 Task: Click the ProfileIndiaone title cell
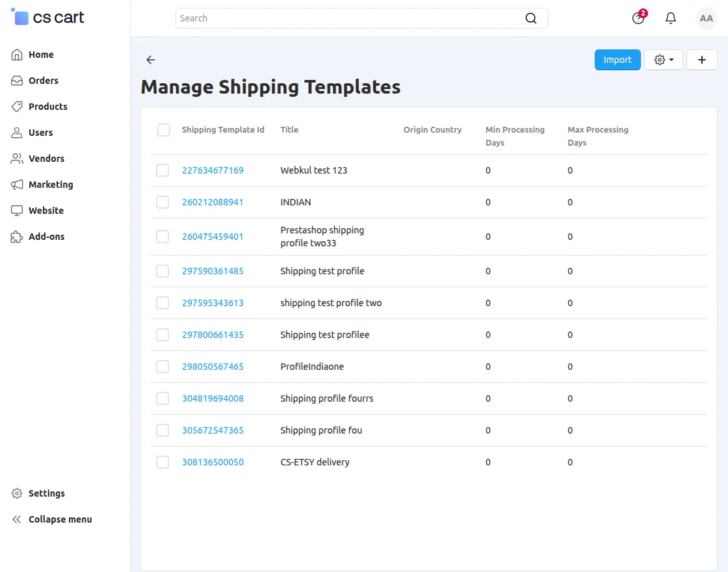tap(312, 367)
